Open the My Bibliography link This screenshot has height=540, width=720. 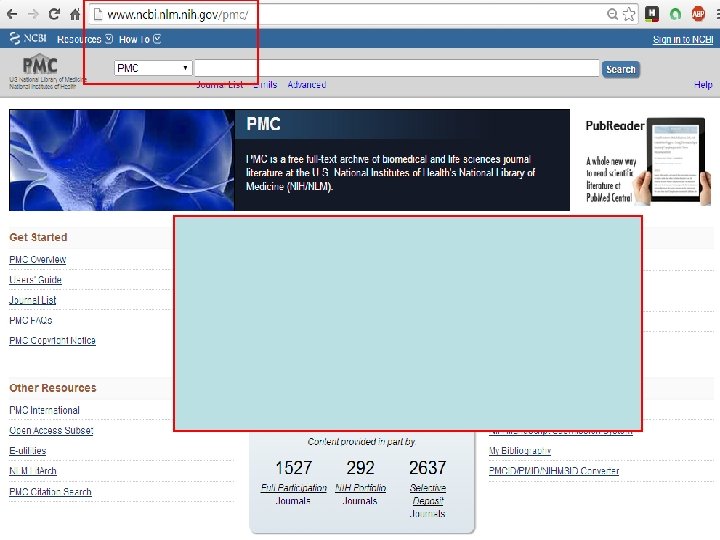point(520,451)
